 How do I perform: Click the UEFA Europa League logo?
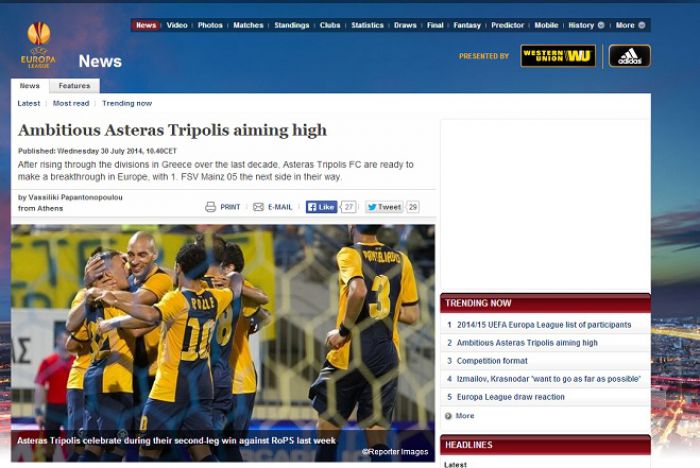pos(38,45)
